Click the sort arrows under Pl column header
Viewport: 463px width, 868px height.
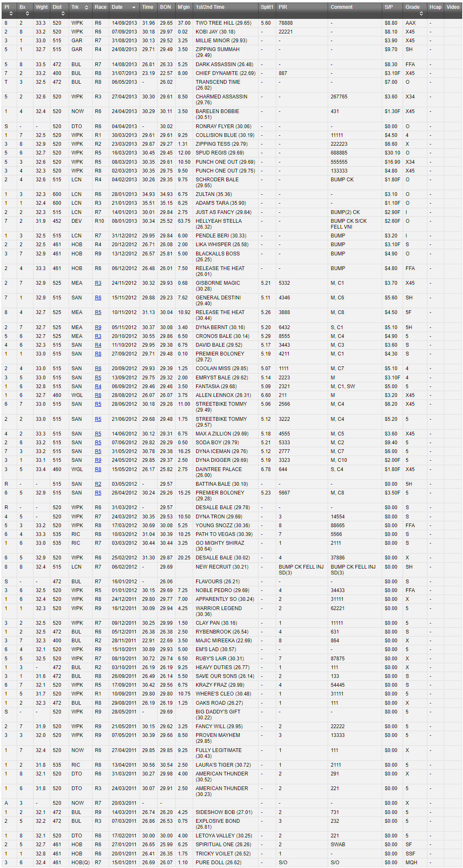coord(11,14)
